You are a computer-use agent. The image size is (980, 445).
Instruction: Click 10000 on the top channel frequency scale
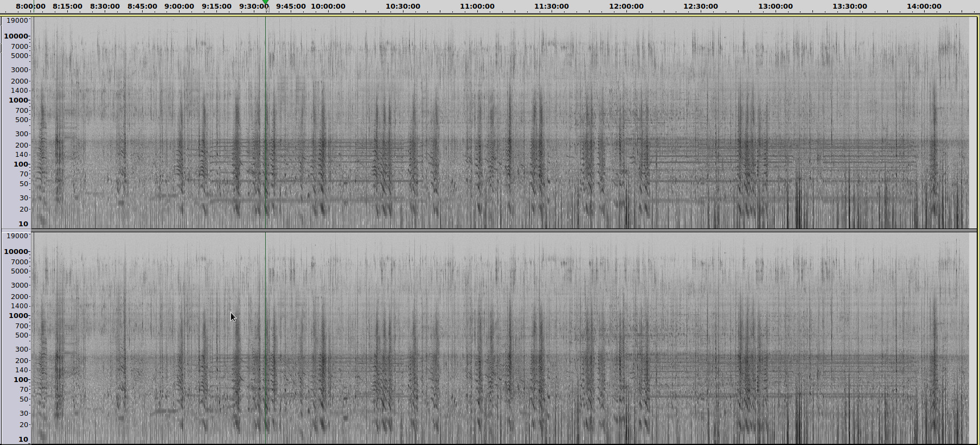coord(16,36)
